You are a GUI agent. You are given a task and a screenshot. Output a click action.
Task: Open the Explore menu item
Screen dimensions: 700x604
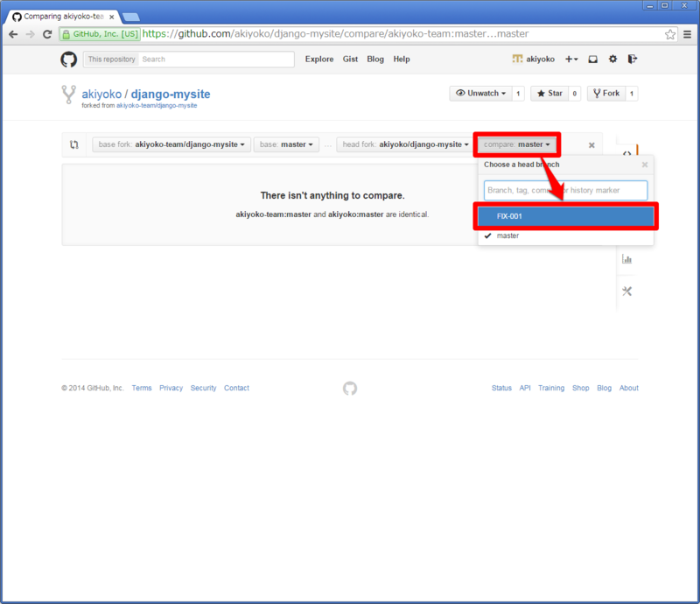[319, 59]
